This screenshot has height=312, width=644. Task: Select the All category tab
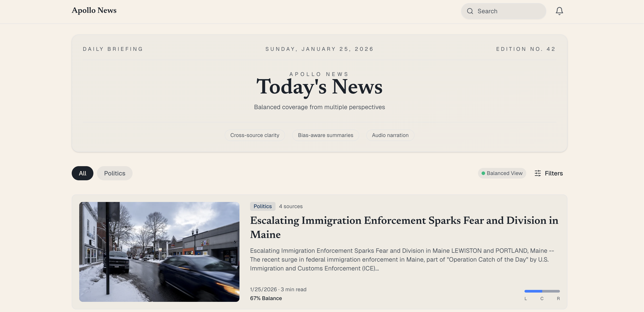(x=82, y=173)
